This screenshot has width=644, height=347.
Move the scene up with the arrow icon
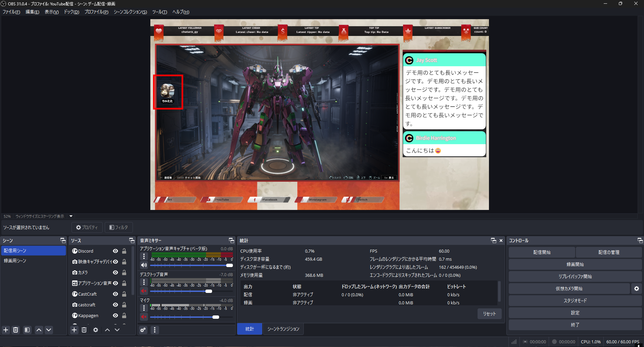pos(39,330)
